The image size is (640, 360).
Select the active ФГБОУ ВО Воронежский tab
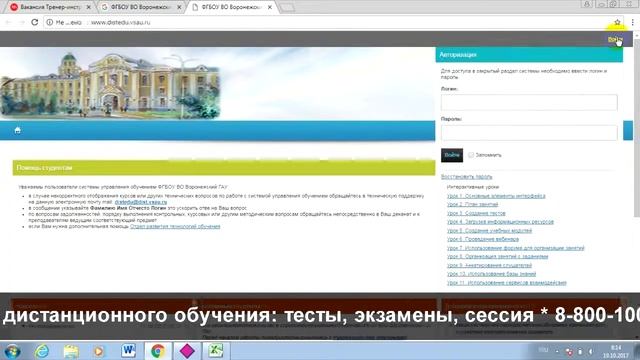click(231, 7)
